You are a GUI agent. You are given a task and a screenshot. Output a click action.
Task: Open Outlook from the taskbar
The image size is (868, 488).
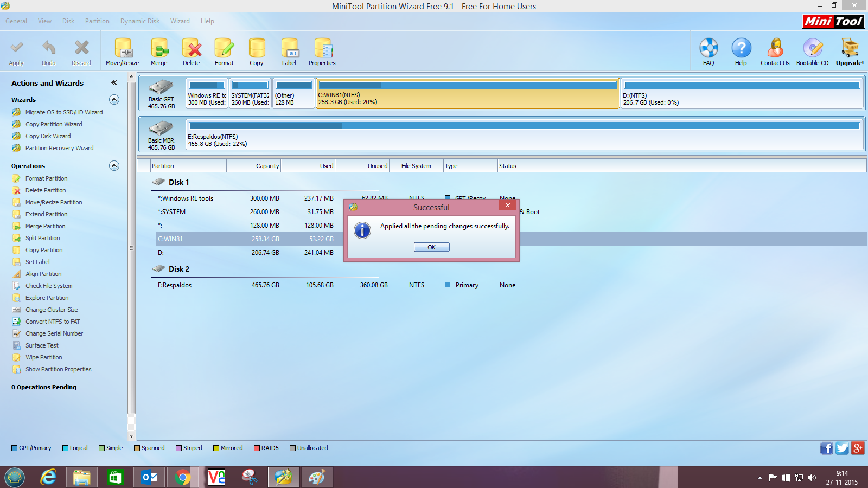tap(149, 477)
